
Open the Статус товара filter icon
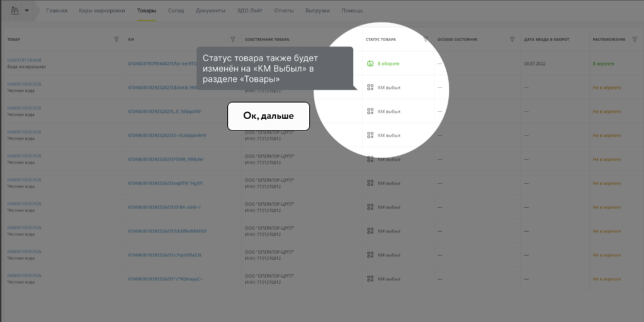point(426,40)
